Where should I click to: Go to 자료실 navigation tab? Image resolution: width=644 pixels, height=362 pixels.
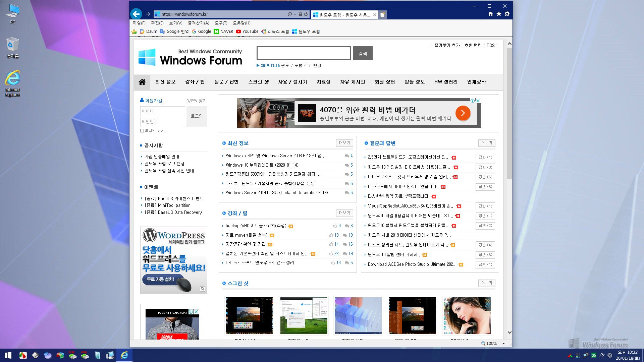[x=324, y=82]
